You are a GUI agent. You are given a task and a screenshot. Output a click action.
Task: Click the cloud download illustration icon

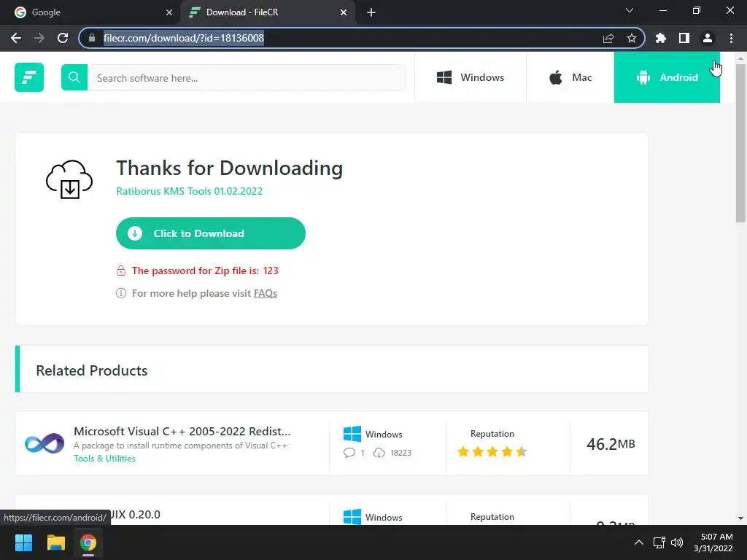[x=69, y=179]
